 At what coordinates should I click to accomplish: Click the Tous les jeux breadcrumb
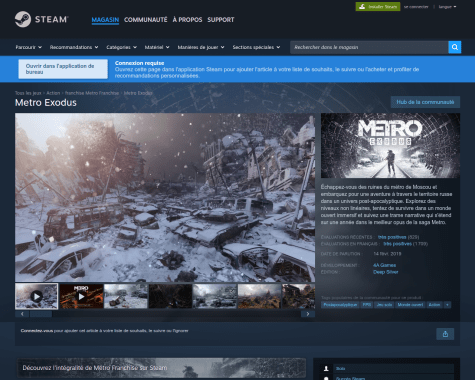click(x=28, y=93)
